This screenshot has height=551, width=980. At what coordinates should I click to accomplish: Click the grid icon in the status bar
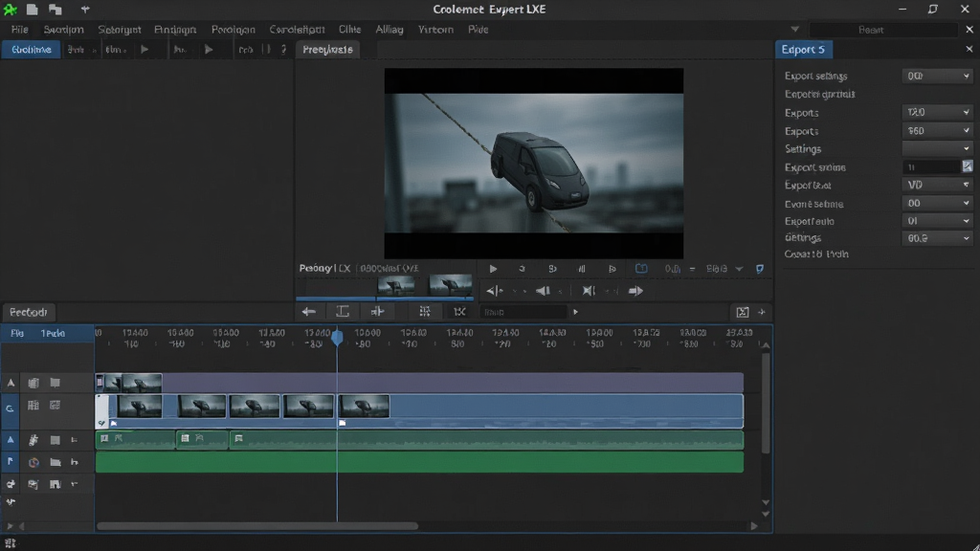click(10, 543)
